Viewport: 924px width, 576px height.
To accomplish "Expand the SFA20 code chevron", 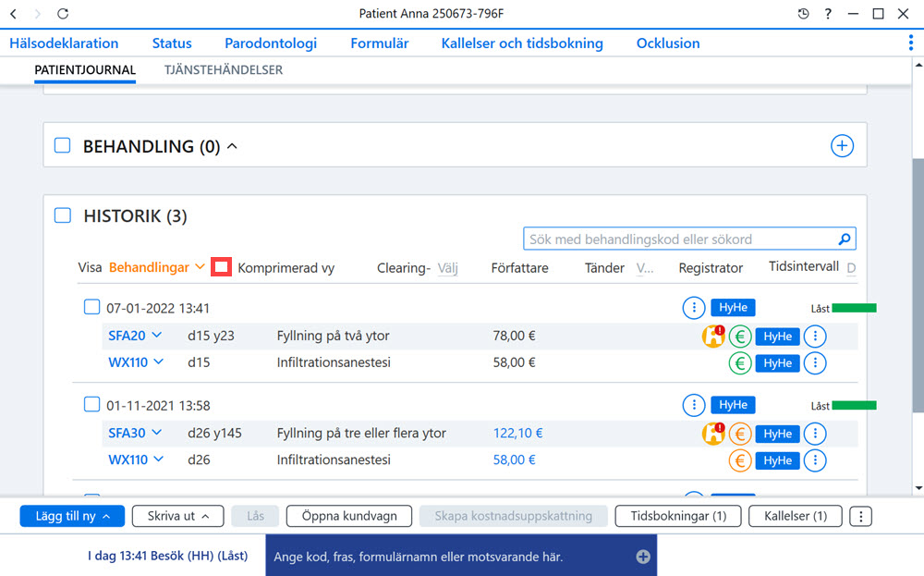I will pyautogui.click(x=157, y=335).
